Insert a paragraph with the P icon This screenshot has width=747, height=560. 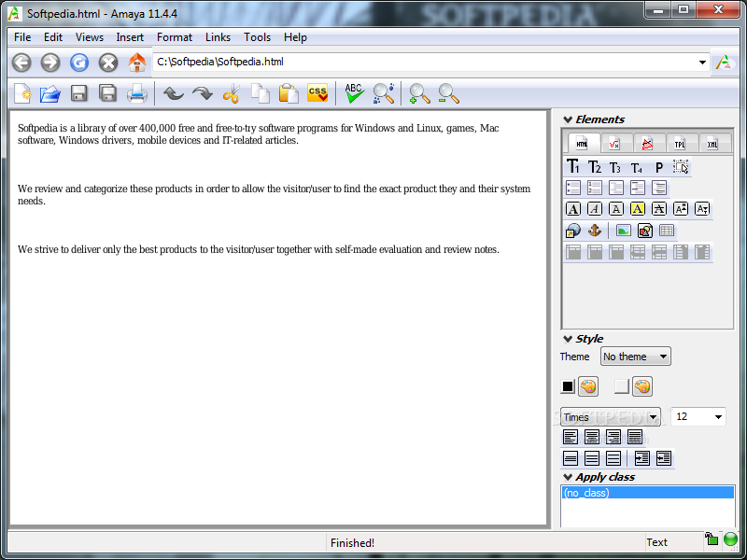(x=659, y=168)
